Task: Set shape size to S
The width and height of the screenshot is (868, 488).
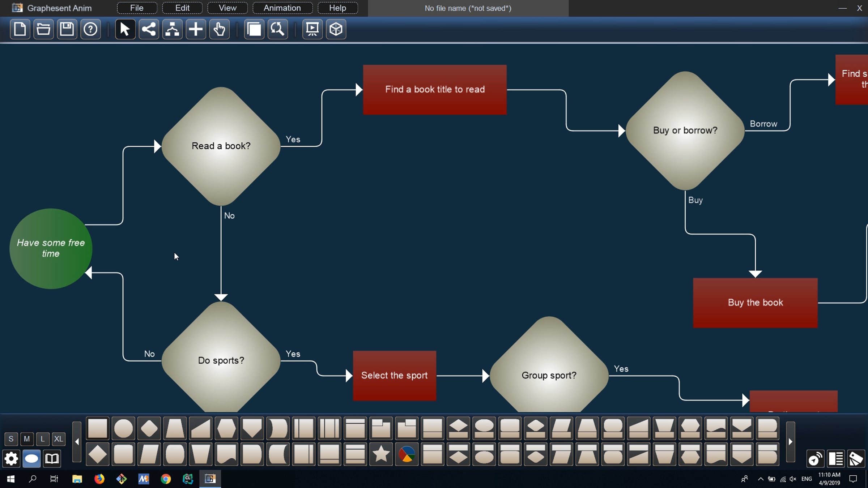Action: tap(11, 439)
